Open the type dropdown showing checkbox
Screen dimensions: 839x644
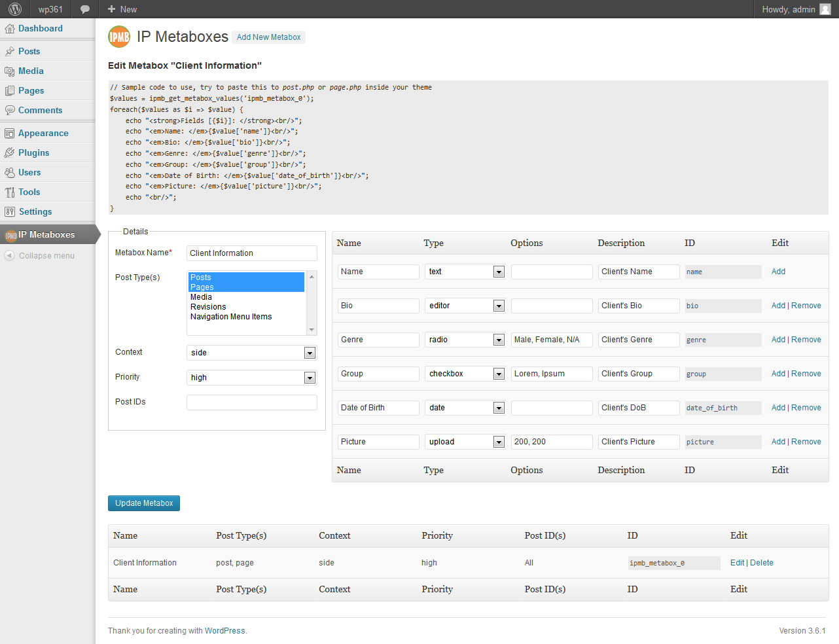[465, 374]
